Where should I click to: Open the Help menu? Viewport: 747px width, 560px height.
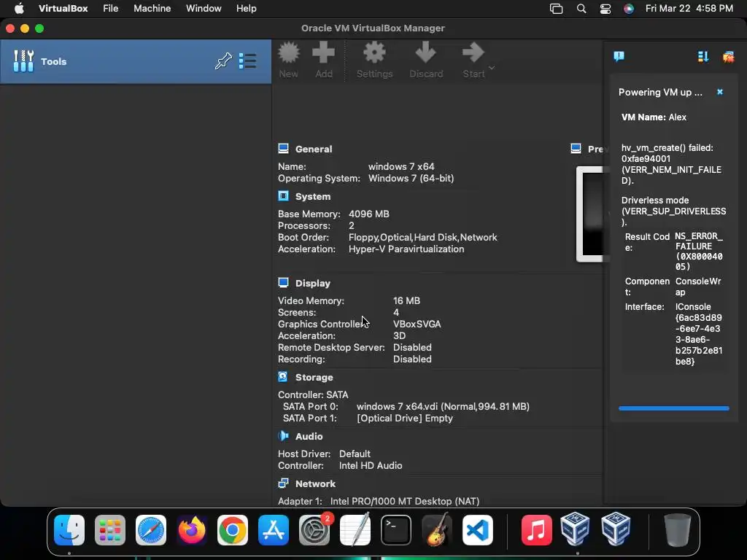tap(247, 9)
